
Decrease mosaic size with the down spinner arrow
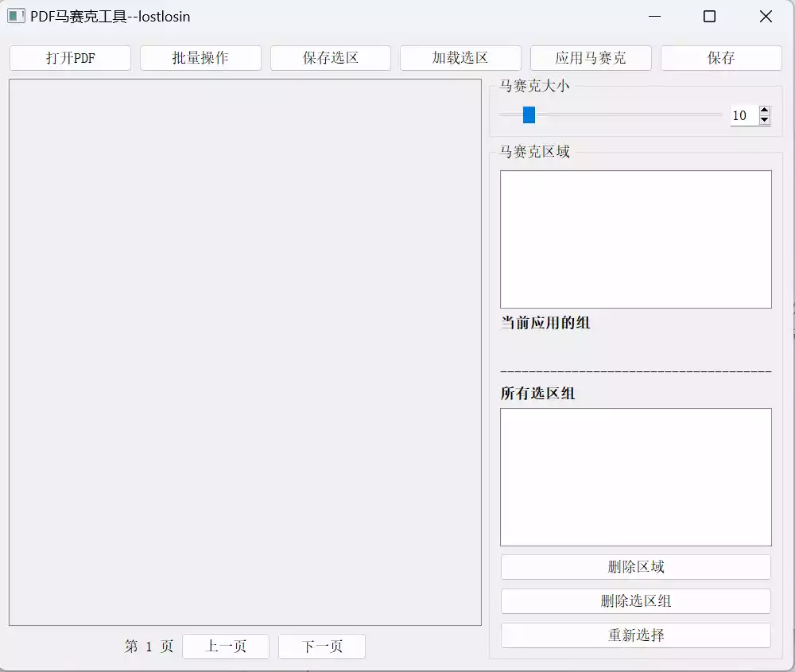[764, 121]
